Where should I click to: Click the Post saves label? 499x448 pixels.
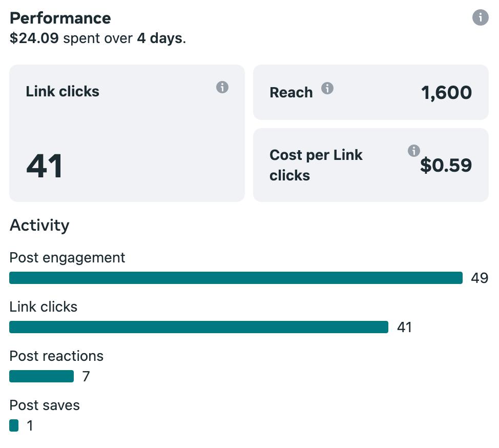[x=45, y=405]
